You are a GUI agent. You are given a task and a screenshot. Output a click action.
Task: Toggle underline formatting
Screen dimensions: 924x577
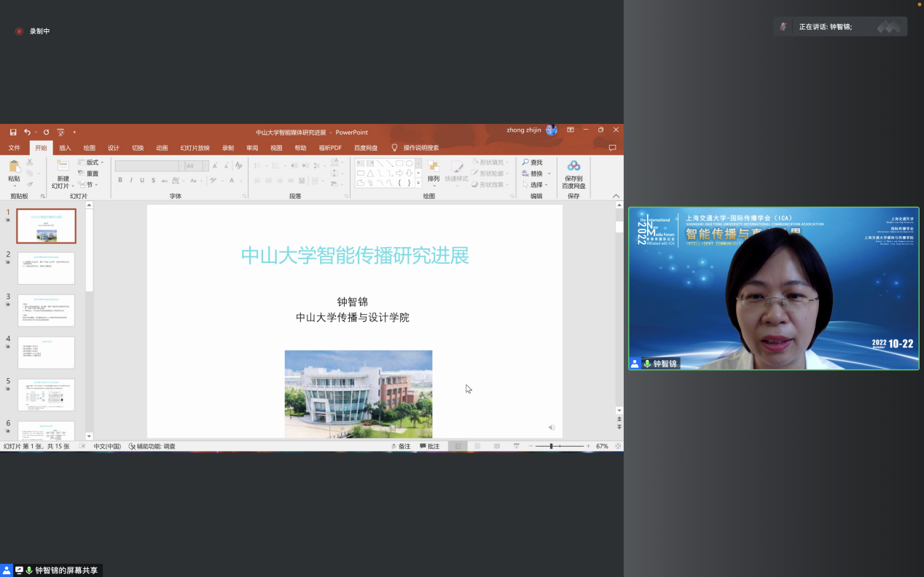coord(141,179)
